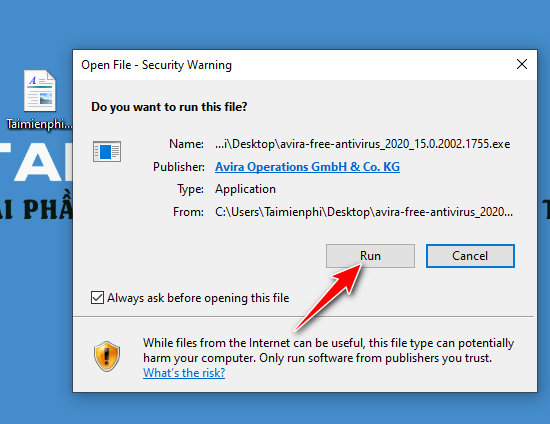550x424 pixels.
Task: Open Avira Operations GmbH & Co. KG publisher link
Action: click(307, 167)
